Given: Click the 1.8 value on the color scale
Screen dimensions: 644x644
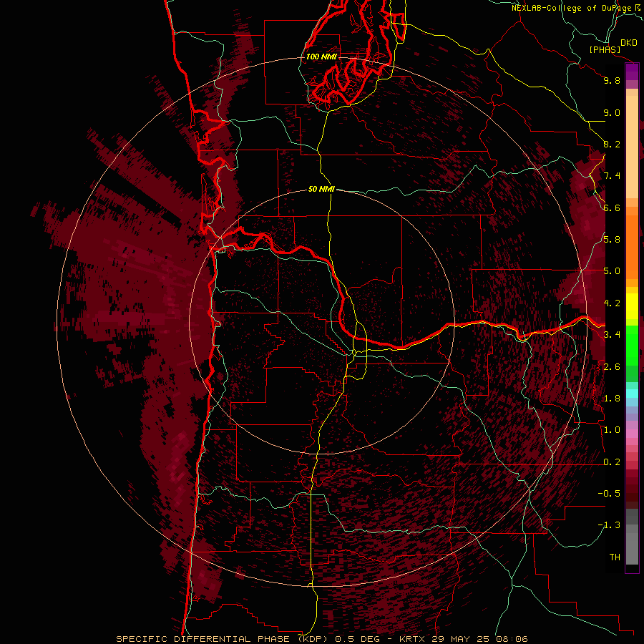Looking at the screenshot, I should (612, 399).
